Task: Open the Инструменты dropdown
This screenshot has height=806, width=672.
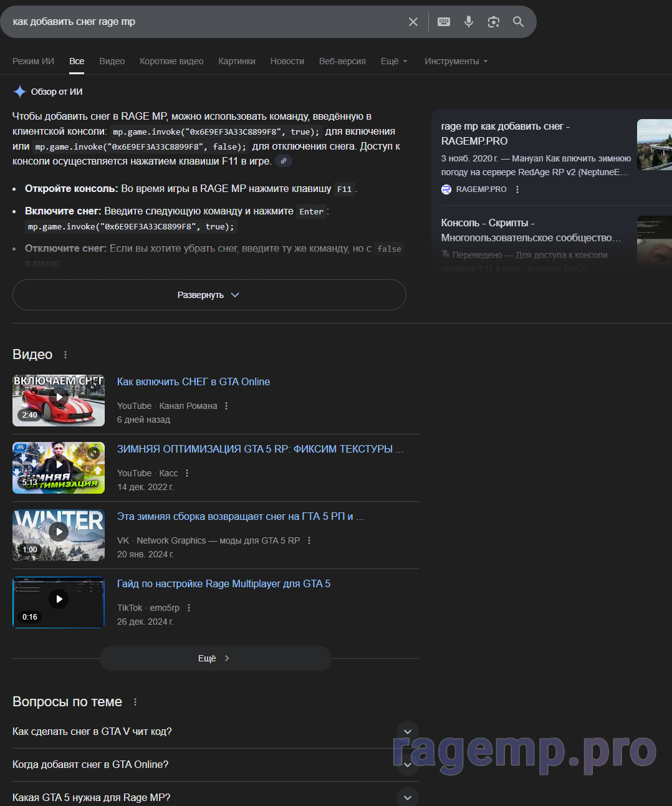Action: coord(456,61)
